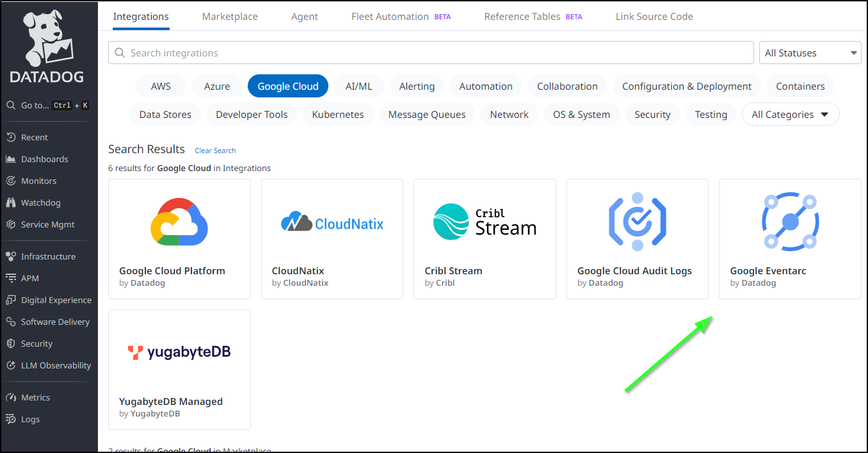Screen dimensions: 868x453
Task: Filter by the Security category pill
Action: click(x=652, y=114)
